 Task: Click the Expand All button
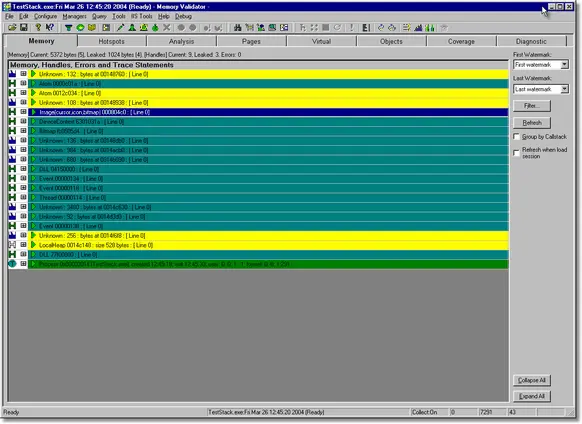tap(532, 396)
